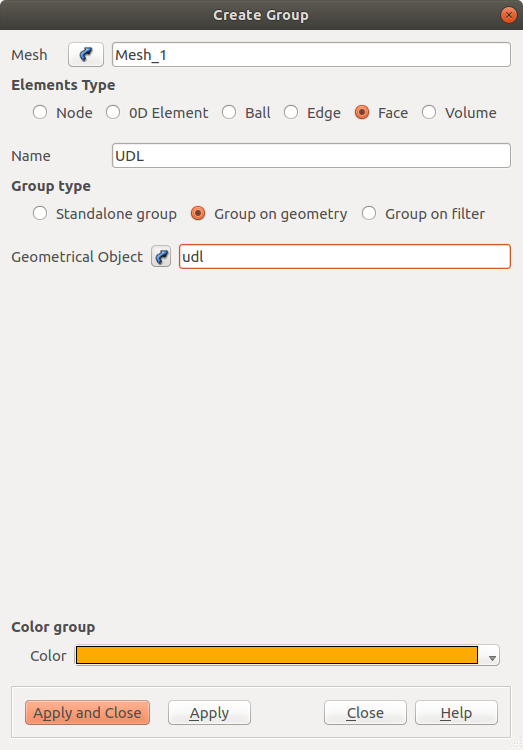The height and width of the screenshot is (750, 523).
Task: Select Group on geometry option
Action: [x=198, y=213]
